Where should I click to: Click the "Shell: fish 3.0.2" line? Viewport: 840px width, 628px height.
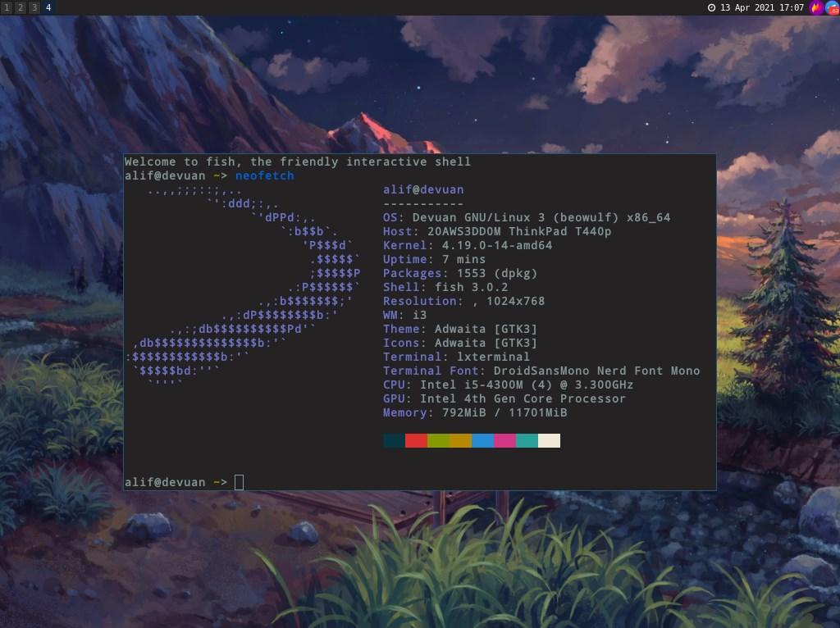pyautogui.click(x=445, y=287)
